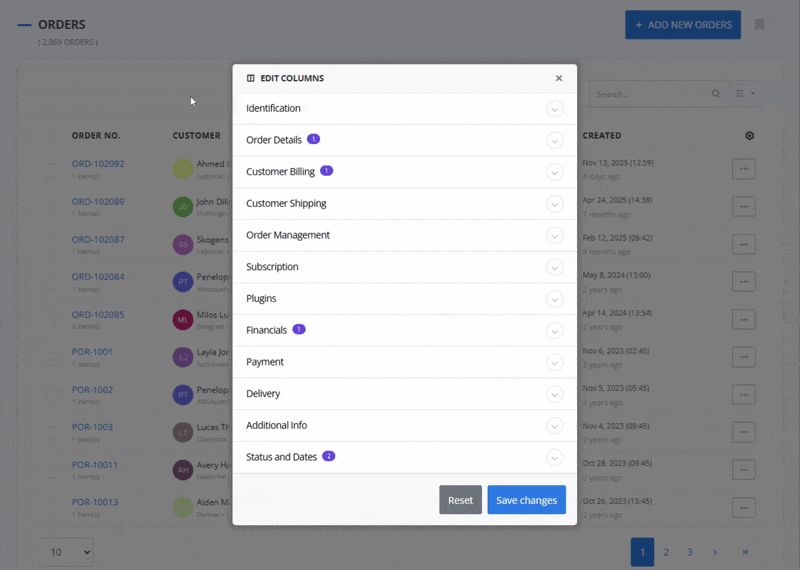Open the list view options menu icon
This screenshot has width=800, height=570.
click(x=745, y=93)
